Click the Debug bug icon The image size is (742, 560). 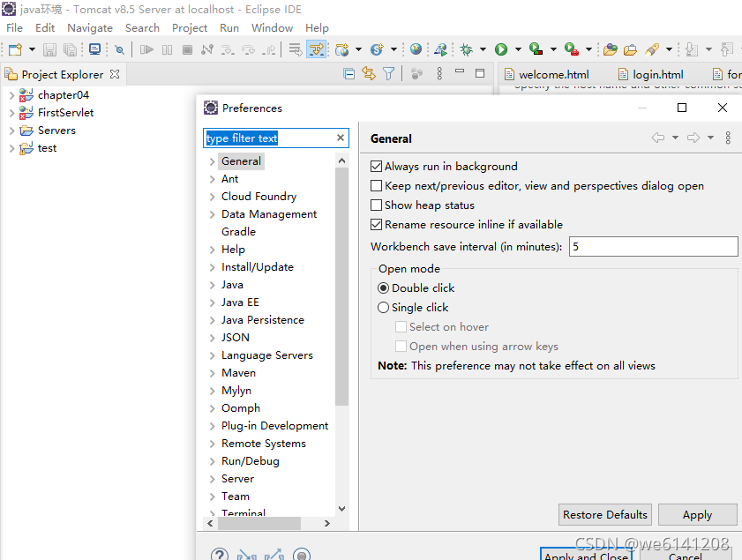tap(466, 49)
